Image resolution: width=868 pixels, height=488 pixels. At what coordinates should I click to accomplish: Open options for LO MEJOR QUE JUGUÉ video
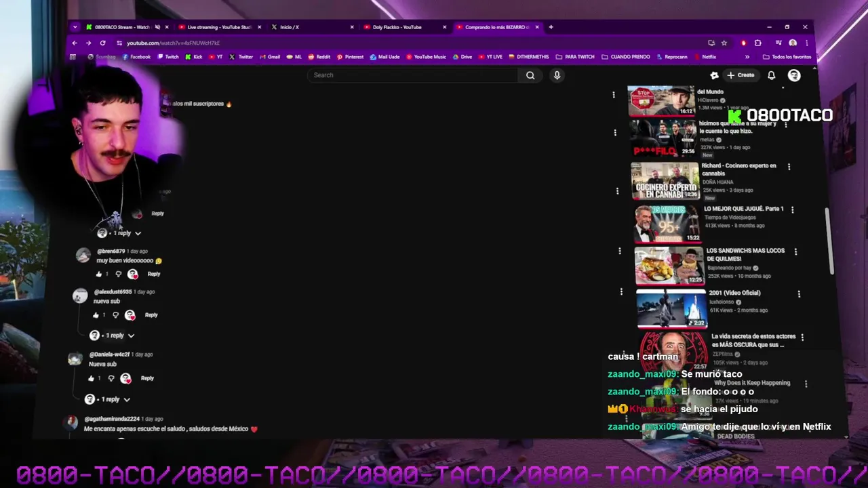[792, 209]
